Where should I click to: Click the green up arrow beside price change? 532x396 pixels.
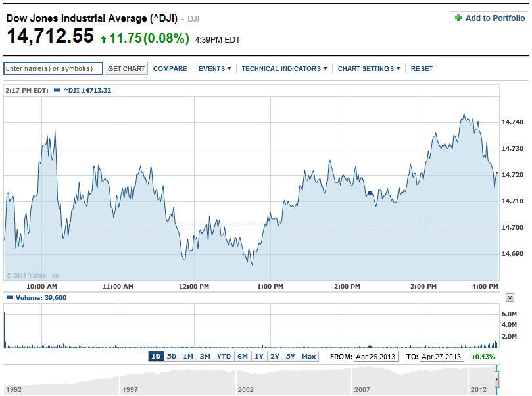pyautogui.click(x=103, y=39)
